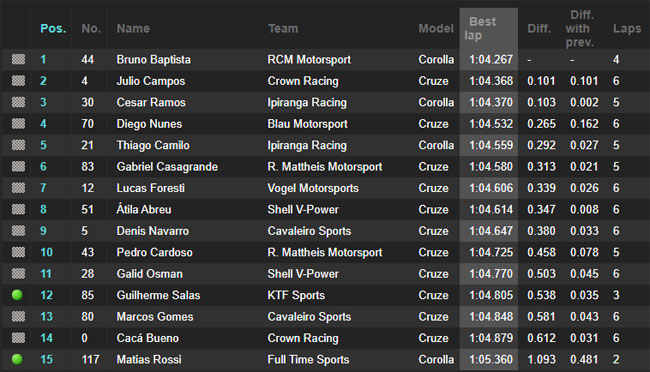The height and width of the screenshot is (372, 650).
Task: Click the checkered flag icon for Thiago Camilo
Action: [x=18, y=145]
